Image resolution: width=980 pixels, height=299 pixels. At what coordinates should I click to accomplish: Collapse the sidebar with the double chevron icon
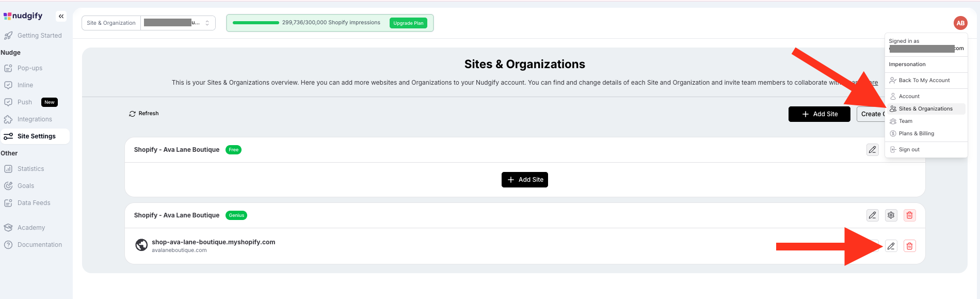pos(61,17)
